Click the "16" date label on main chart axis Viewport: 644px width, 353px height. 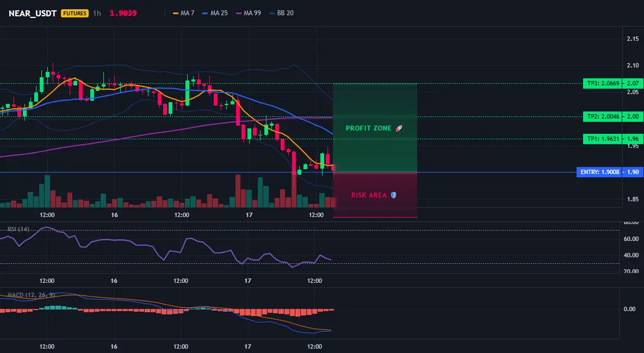[114, 215]
